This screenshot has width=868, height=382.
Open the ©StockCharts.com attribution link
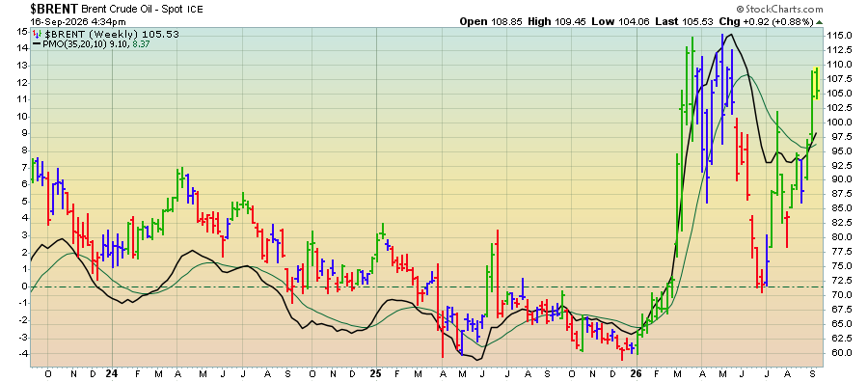[x=779, y=9]
